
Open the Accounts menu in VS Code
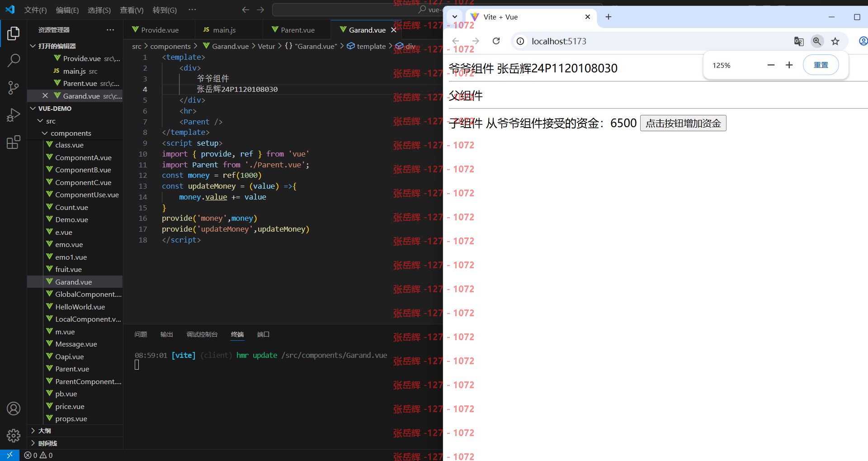(14, 409)
